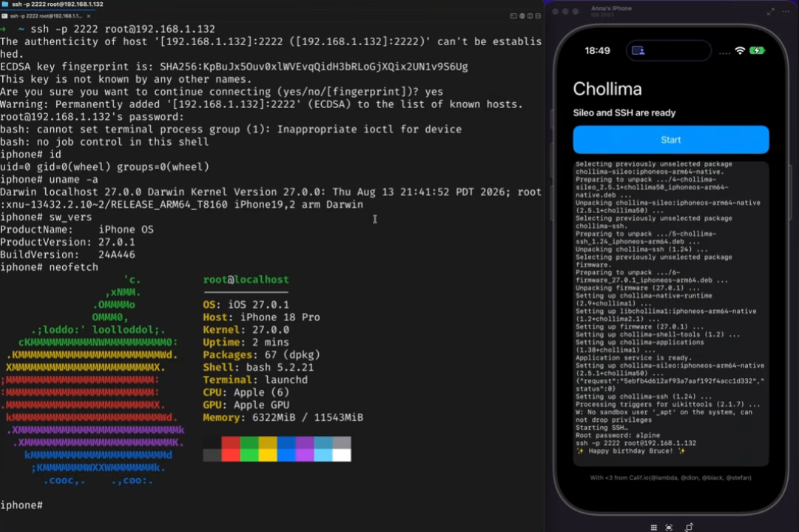Image resolution: width=799 pixels, height=532 pixels.
Task: Select the ssh -p 2222 root tab
Action: click(47, 16)
